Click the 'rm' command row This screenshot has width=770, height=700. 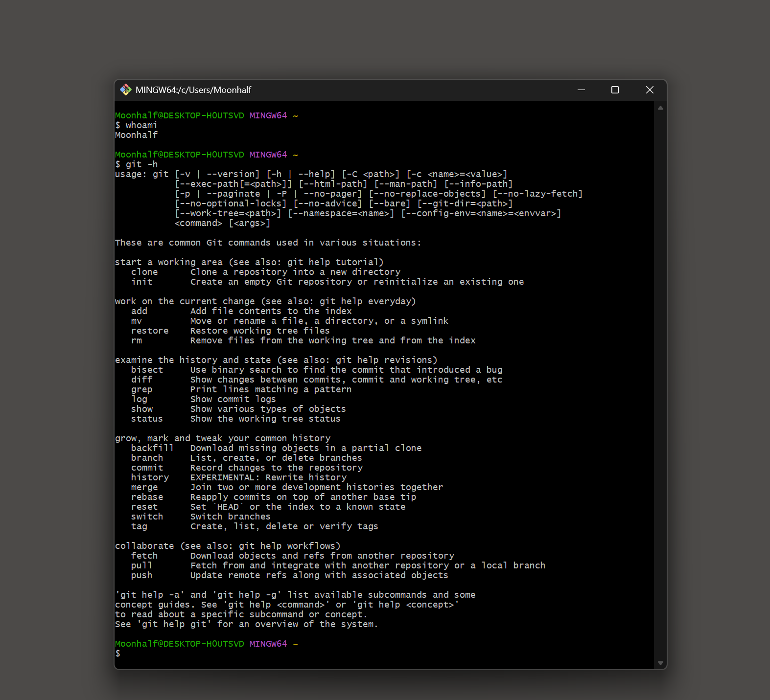point(303,340)
